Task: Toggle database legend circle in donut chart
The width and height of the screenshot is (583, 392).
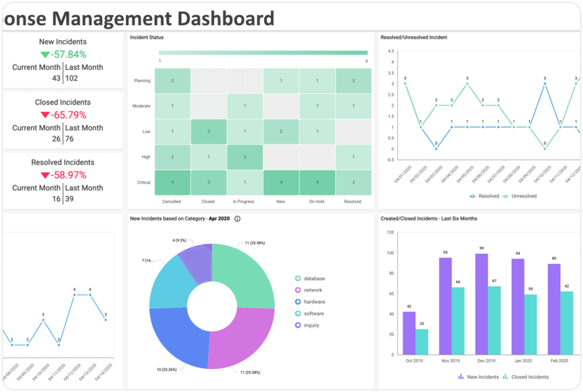Action: (x=298, y=278)
